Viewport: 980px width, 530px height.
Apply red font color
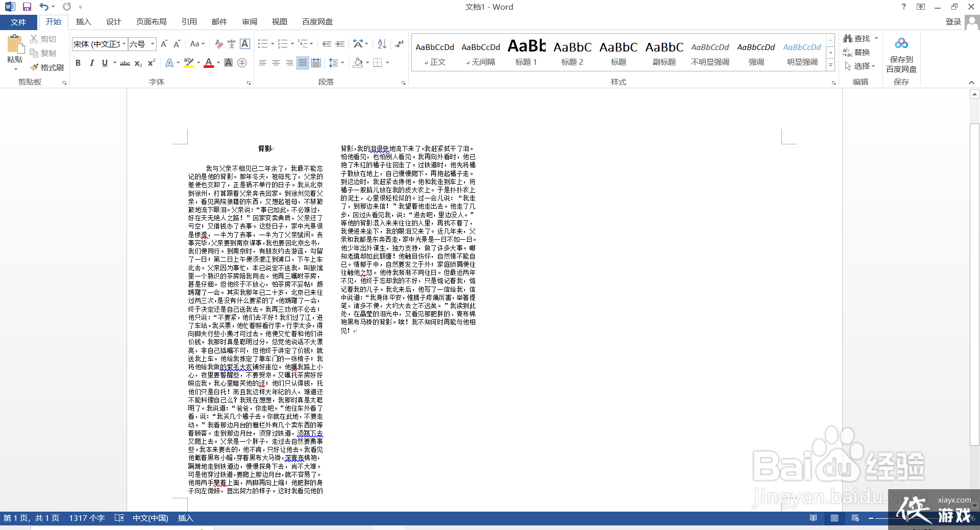coord(208,63)
